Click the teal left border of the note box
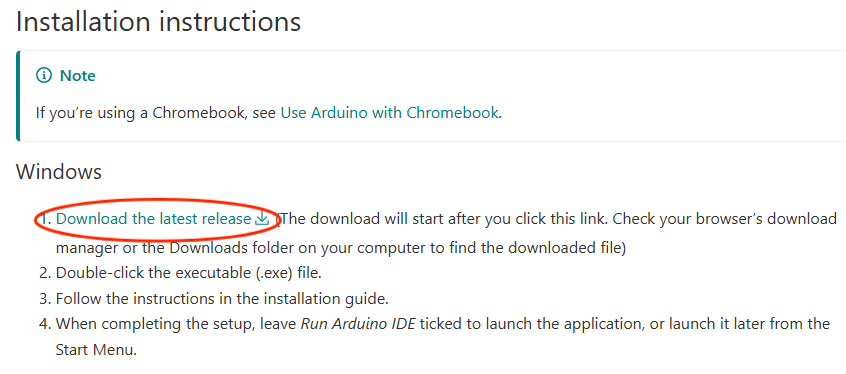 coord(18,96)
